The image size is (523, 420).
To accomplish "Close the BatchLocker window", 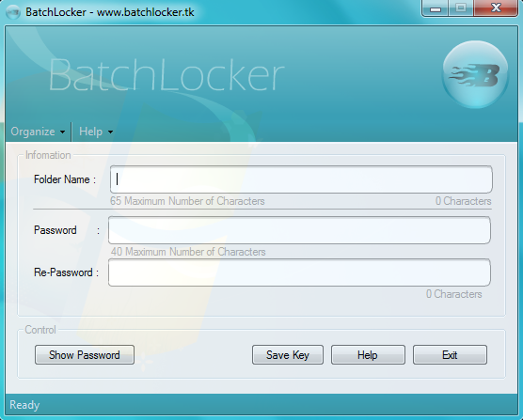I will coord(496,8).
